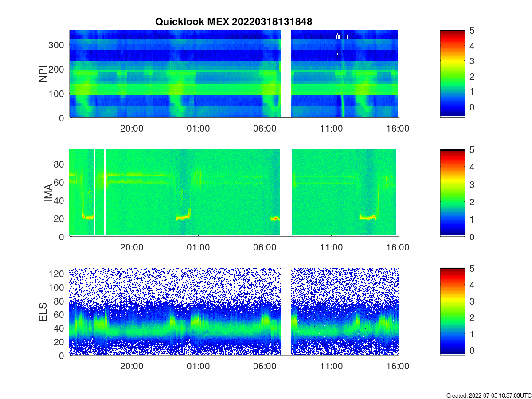Screen dimensions: 532x399
Task: Click 16:00 under the ELS plot
Action: point(398,367)
